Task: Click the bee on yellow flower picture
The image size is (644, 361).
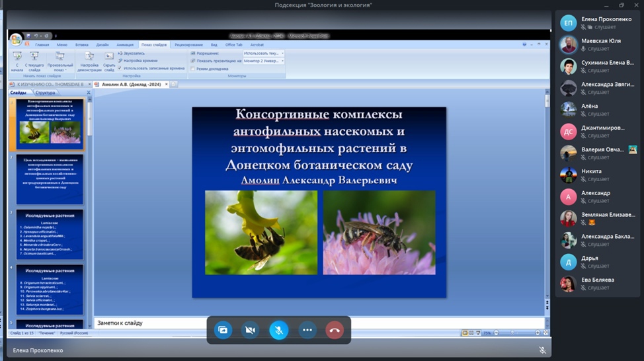Action: (261, 233)
